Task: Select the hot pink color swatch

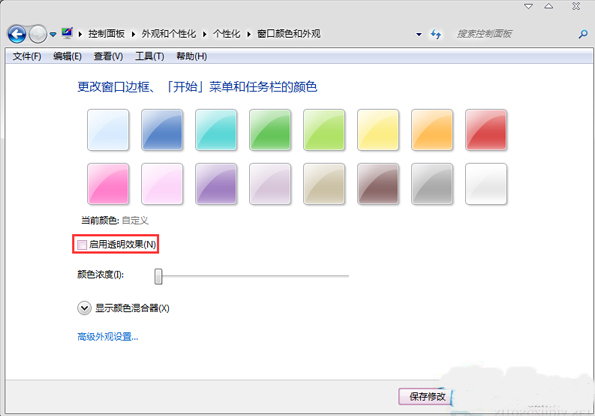Action: 108,184
